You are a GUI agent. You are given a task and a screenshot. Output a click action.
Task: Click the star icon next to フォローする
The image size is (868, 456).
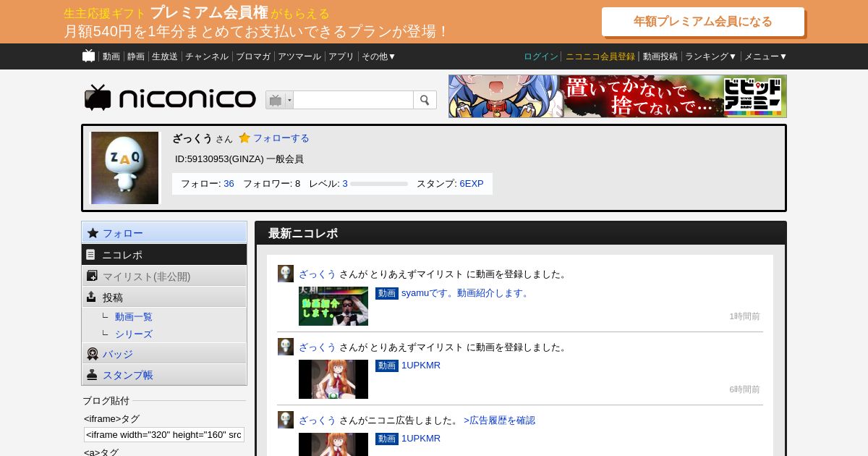coord(244,138)
